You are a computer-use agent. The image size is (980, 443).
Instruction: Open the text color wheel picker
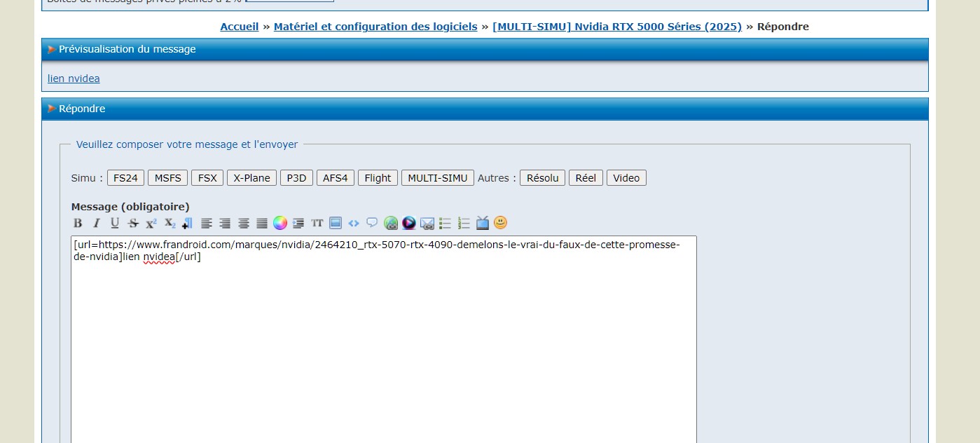coord(280,223)
